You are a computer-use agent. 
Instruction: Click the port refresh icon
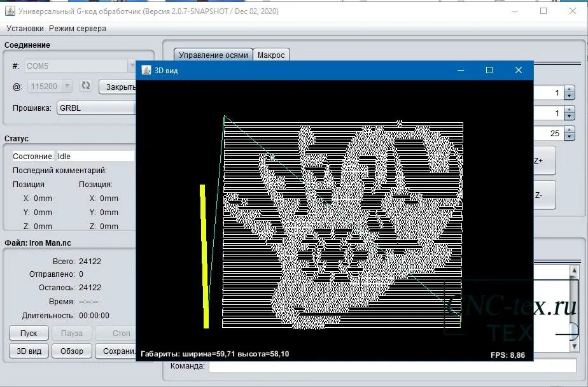(86, 86)
